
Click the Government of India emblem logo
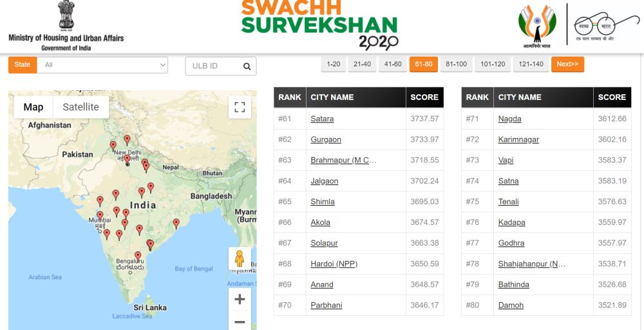66,17
